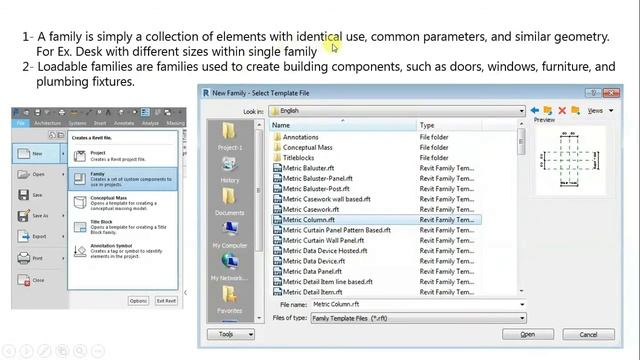Choose Open in the File menu
The width and height of the screenshot is (640, 360).
click(x=39, y=174)
